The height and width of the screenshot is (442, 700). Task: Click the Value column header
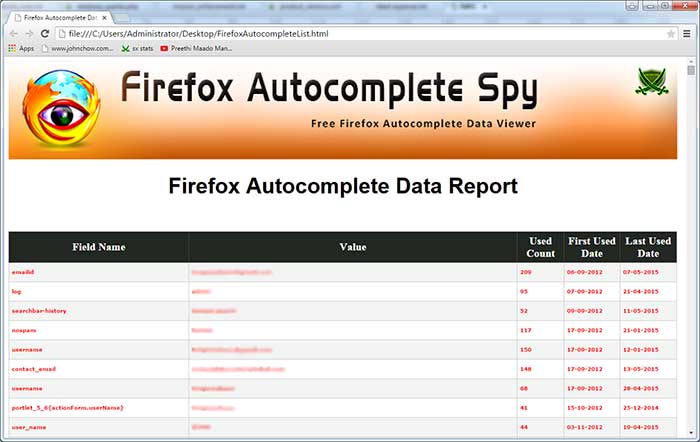point(352,247)
